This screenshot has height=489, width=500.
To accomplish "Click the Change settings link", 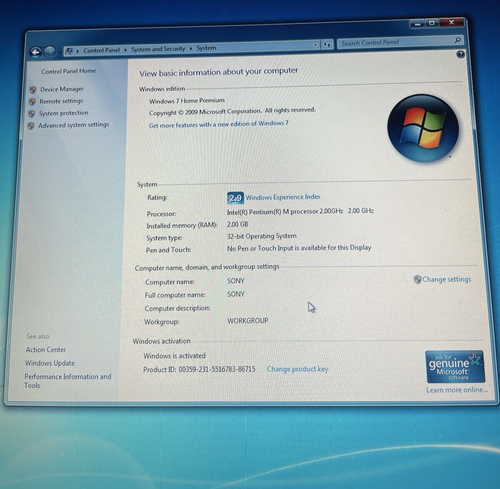I will tap(446, 279).
